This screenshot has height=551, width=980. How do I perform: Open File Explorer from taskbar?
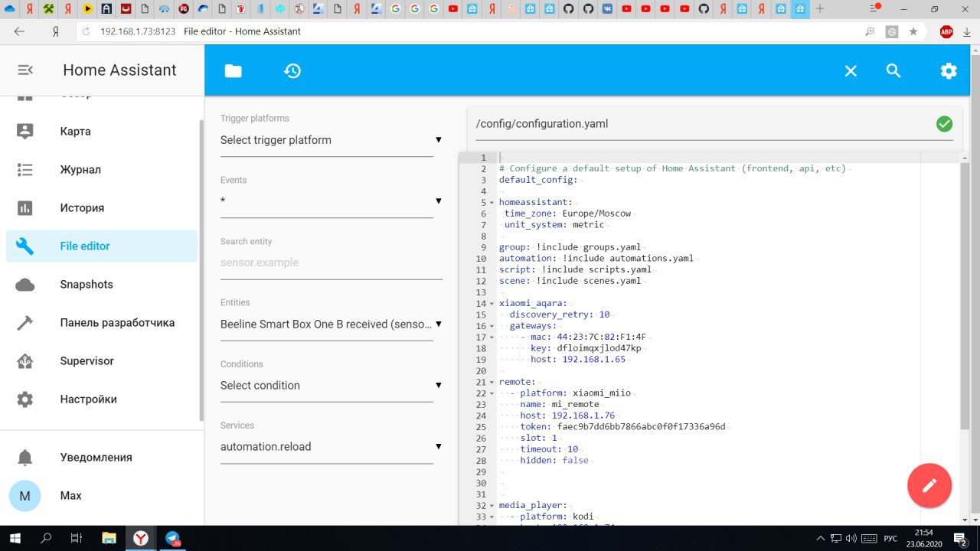point(109,538)
